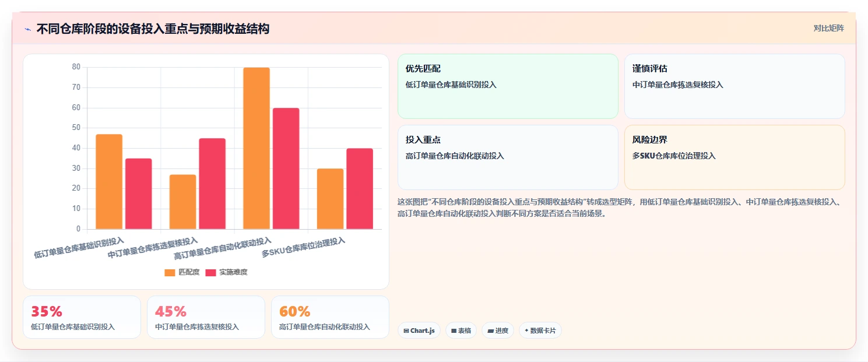Click the lightning icon beside the title
This screenshot has width=868, height=362.
(x=27, y=29)
